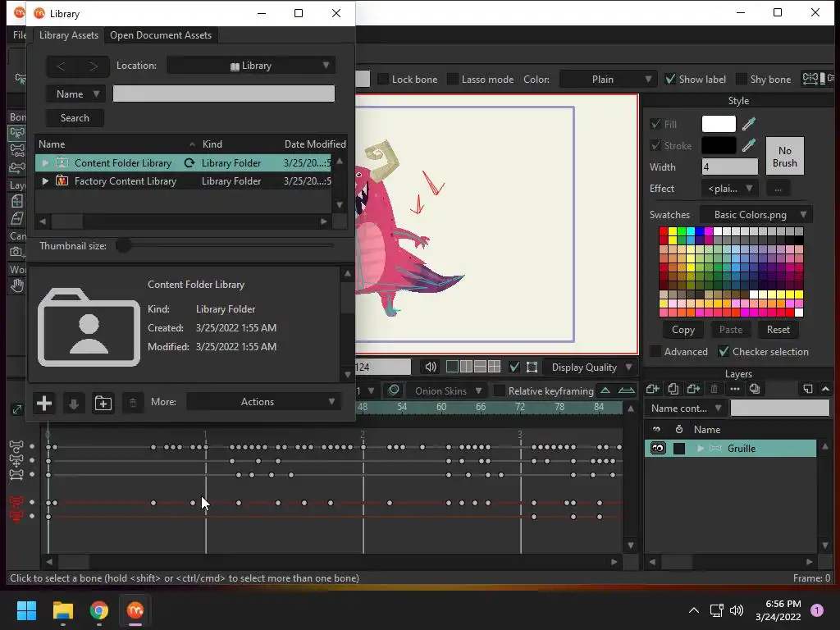840x630 pixels.
Task: Toggle the Stroke checkbox in Style panel
Action: pos(655,146)
